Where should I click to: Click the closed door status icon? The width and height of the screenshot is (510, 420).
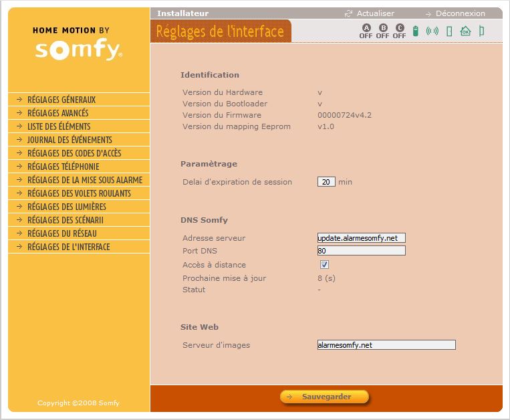point(481,31)
